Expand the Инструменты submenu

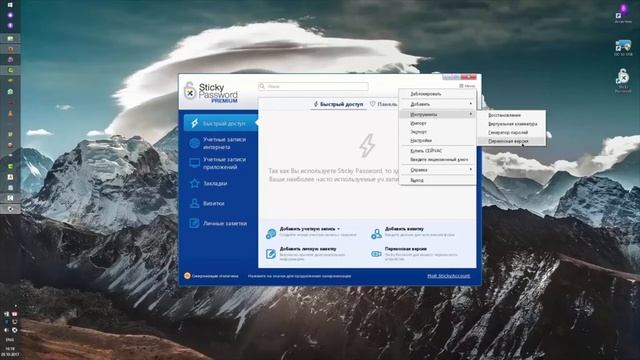pyautogui.click(x=437, y=114)
